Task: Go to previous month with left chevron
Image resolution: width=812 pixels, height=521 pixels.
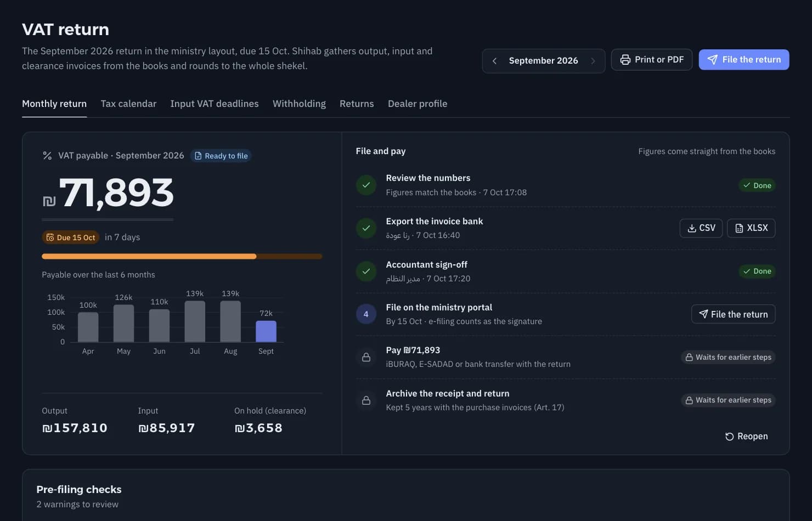Action: (494, 61)
